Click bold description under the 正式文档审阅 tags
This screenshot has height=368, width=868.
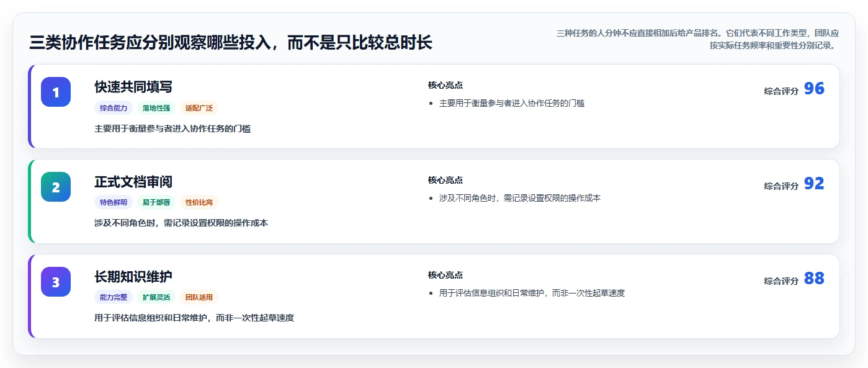pyautogui.click(x=181, y=223)
